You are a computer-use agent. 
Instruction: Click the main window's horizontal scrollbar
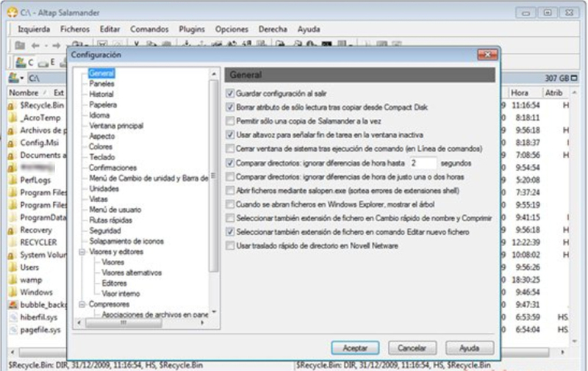pyautogui.click(x=285, y=352)
